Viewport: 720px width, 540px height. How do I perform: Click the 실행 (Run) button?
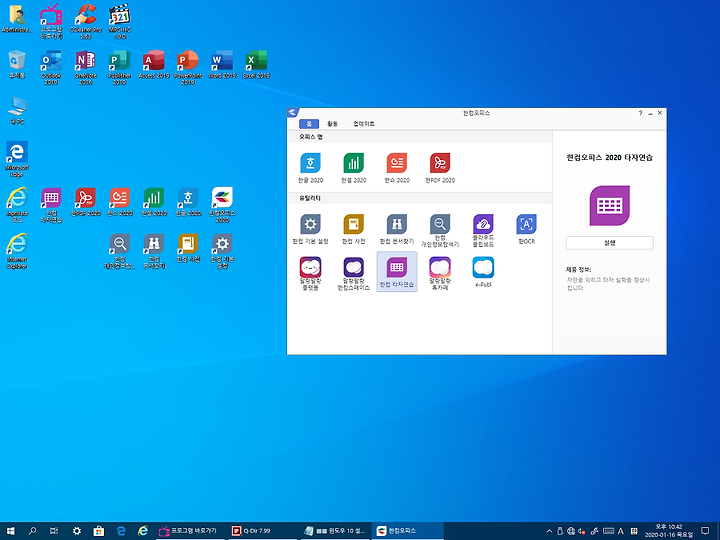pyautogui.click(x=609, y=243)
